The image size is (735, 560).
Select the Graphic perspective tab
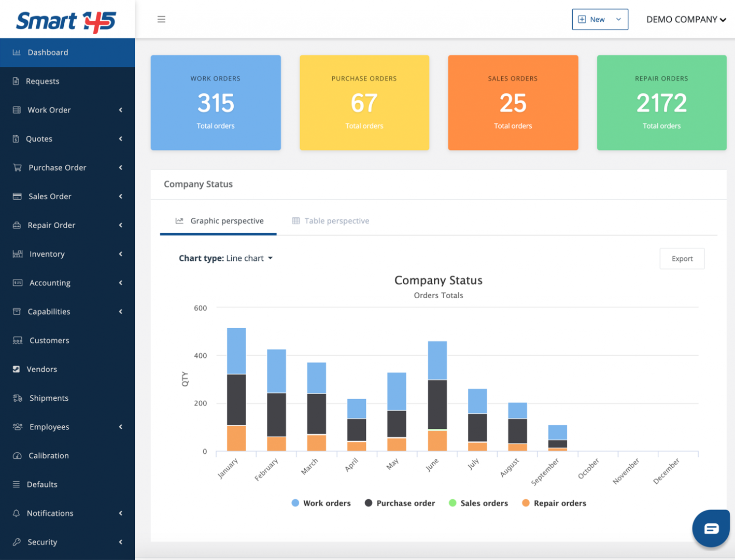click(218, 220)
